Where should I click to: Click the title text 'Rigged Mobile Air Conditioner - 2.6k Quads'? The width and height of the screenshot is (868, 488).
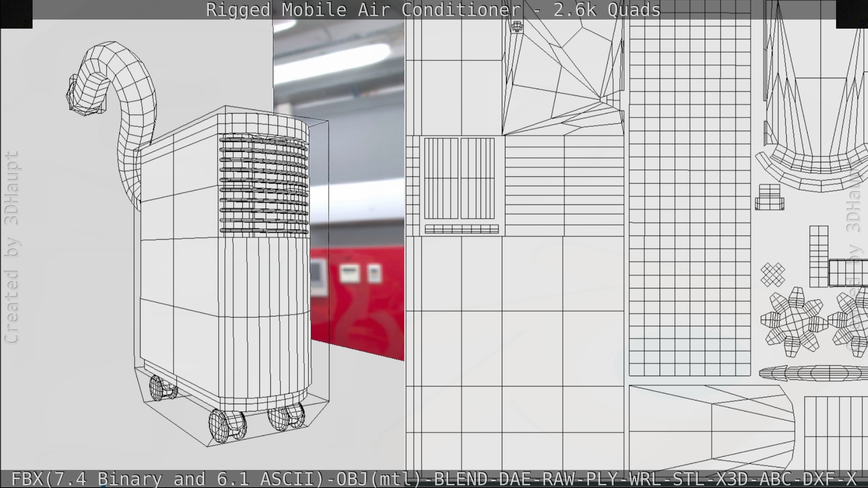433,10
